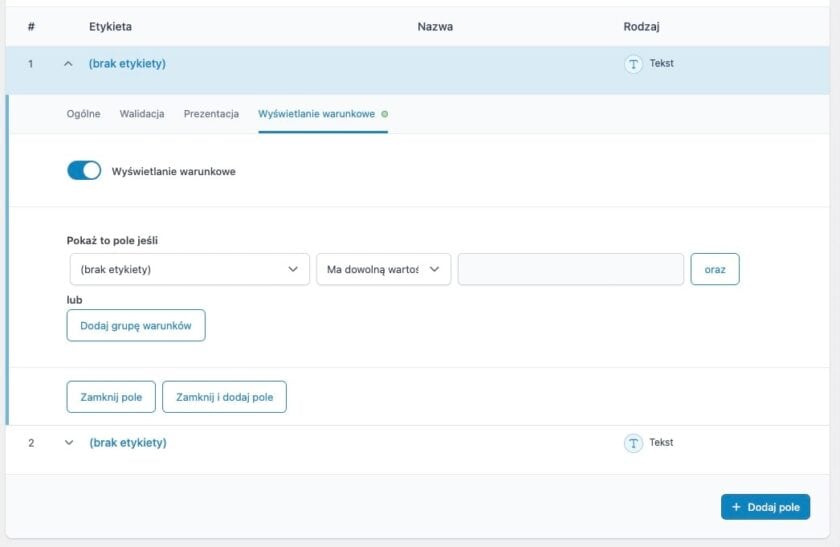Click into the condition value text field

click(x=570, y=269)
